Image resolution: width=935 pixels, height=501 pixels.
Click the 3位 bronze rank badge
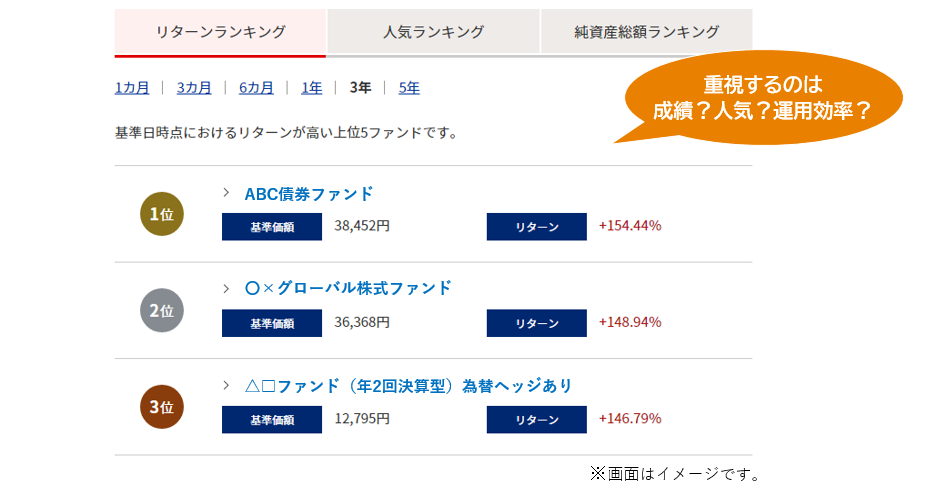click(x=162, y=407)
